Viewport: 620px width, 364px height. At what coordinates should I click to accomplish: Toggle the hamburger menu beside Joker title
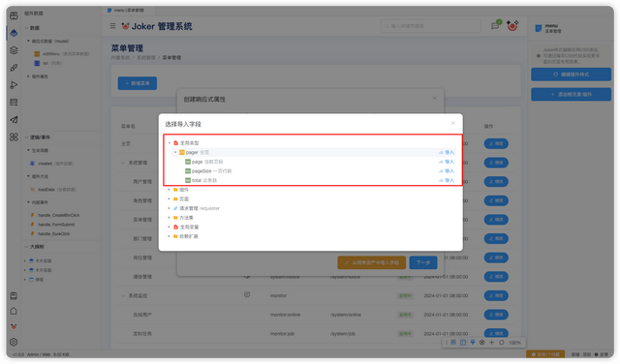(112, 26)
